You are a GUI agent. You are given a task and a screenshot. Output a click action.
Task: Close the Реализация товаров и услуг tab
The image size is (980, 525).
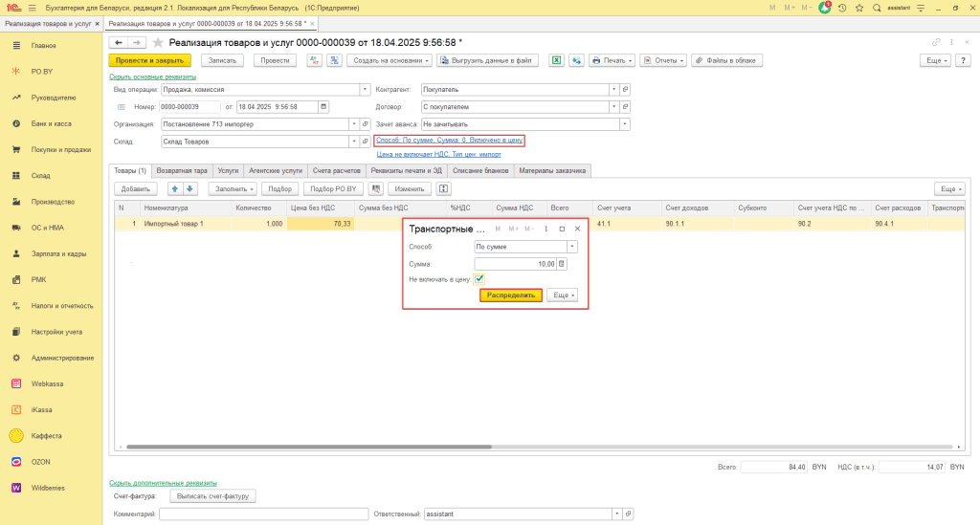(97, 24)
